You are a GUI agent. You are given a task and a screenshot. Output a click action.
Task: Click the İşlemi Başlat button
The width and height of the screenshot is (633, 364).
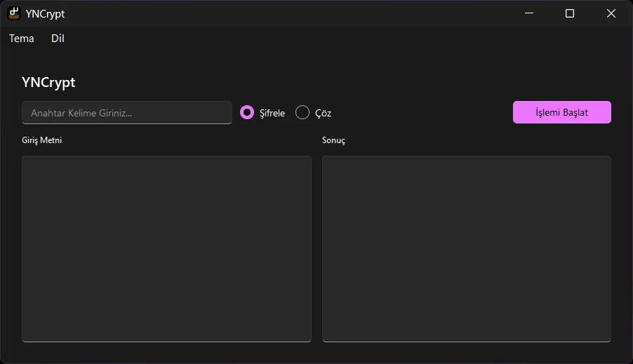tap(561, 112)
